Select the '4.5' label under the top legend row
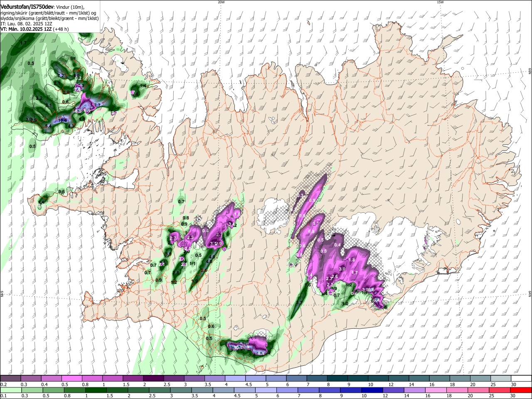The image size is (532, 399). pyautogui.click(x=249, y=384)
